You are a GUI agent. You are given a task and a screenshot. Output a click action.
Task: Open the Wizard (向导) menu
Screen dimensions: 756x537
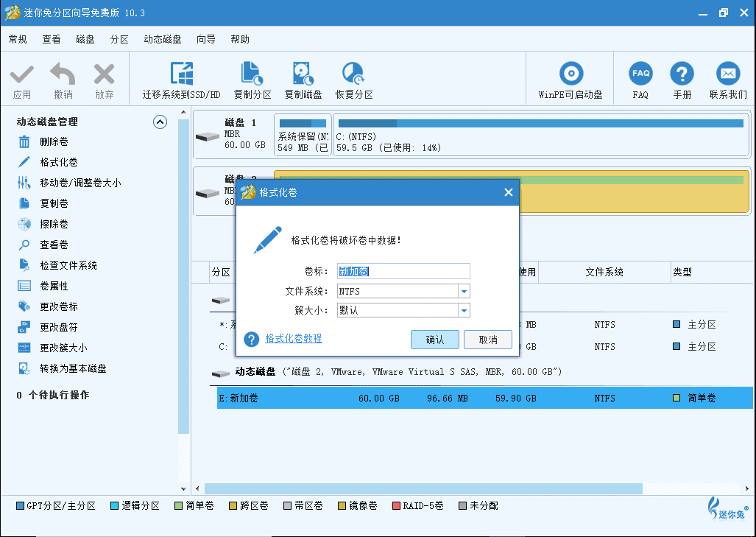(x=206, y=40)
